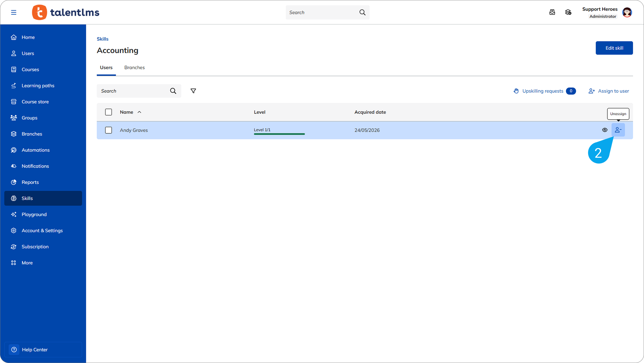Tick the select-all checkbox in table header
The height and width of the screenshot is (363, 644).
point(109,112)
